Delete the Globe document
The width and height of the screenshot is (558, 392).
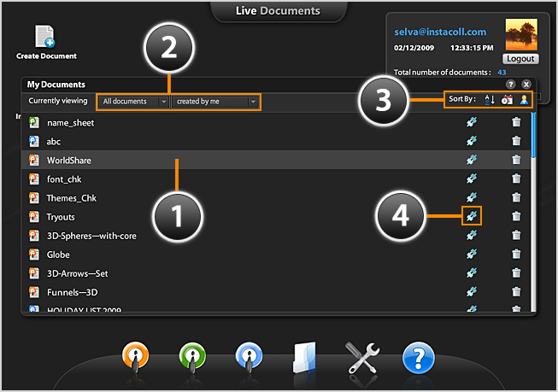point(516,254)
